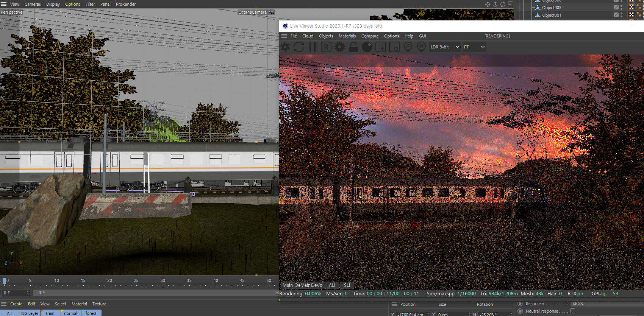Open the viewport Cameras menu
Image resolution: width=644 pixels, height=316 pixels.
(x=33, y=4)
